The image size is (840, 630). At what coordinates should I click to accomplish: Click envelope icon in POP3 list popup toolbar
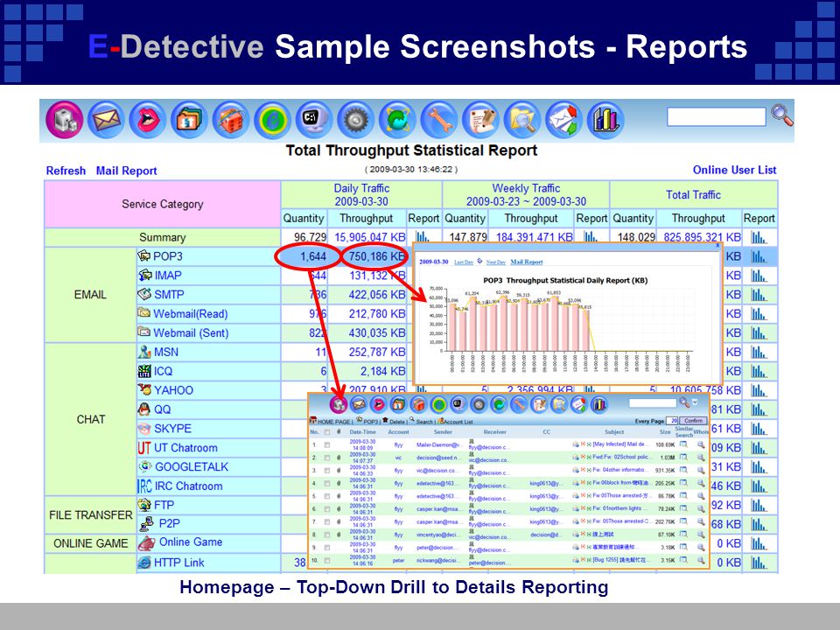point(359,404)
